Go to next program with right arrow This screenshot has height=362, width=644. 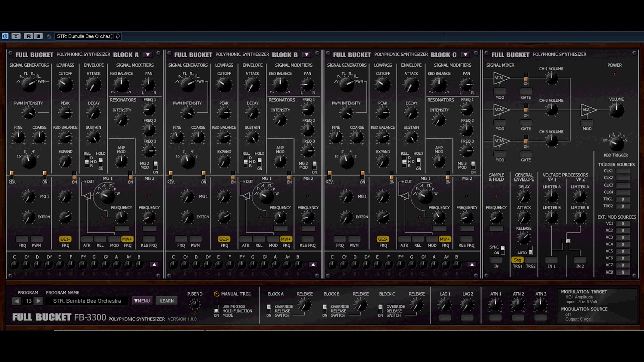(38, 301)
